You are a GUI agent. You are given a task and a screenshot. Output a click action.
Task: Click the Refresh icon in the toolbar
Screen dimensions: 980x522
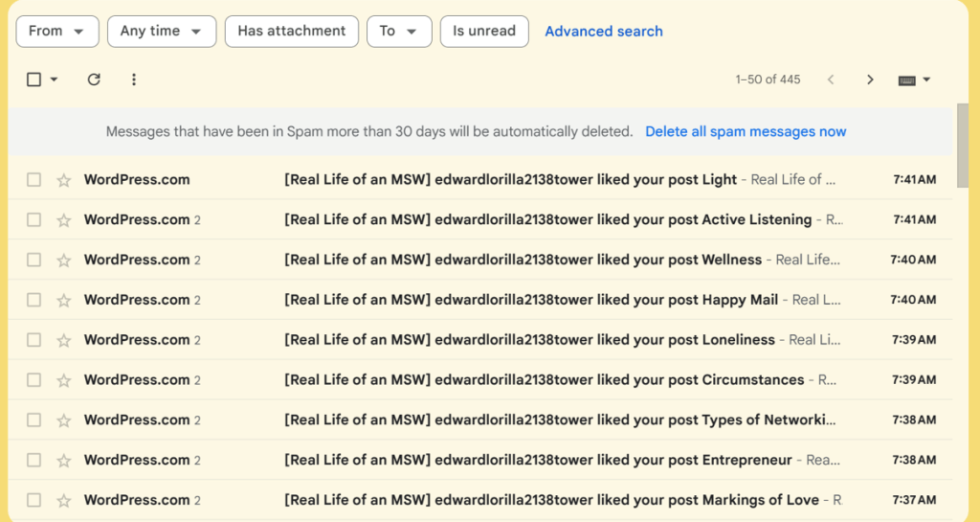tap(94, 79)
